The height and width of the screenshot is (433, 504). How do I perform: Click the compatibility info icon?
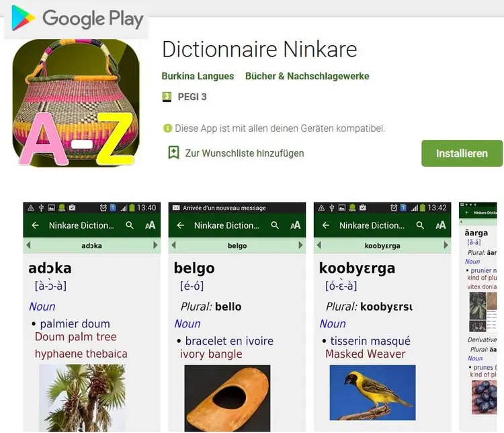[167, 128]
